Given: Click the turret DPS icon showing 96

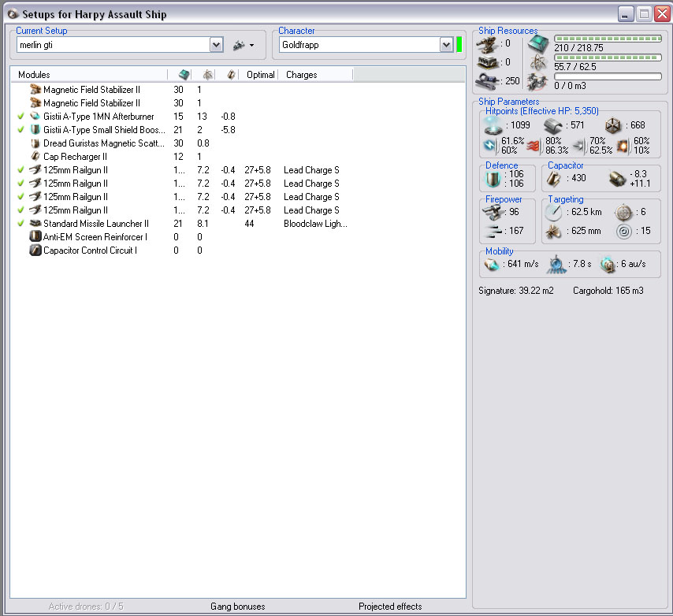Looking at the screenshot, I should 493,213.
